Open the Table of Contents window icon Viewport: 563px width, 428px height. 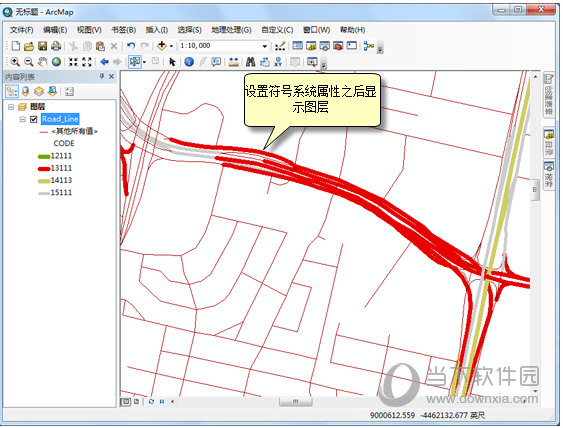point(297,46)
